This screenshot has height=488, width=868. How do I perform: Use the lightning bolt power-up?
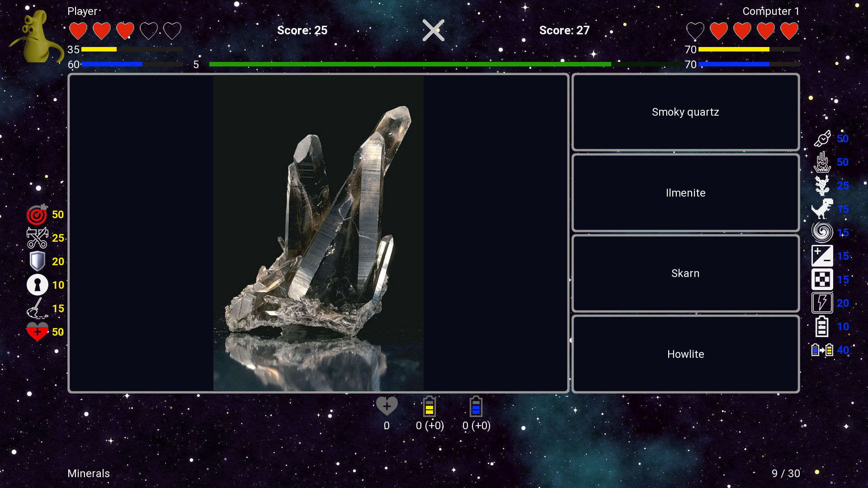point(822,303)
